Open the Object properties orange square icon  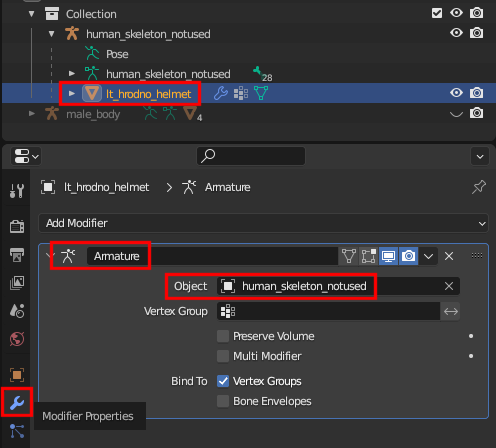[x=17, y=375]
